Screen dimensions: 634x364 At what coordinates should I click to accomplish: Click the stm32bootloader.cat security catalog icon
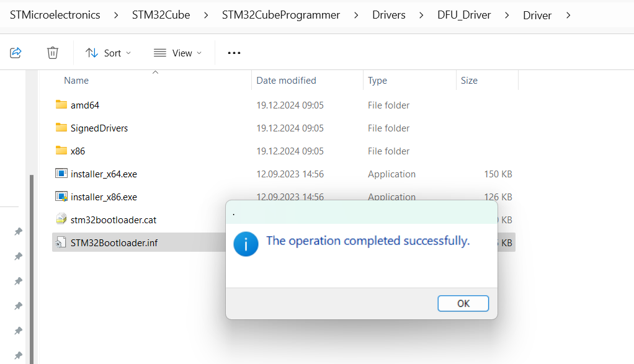tap(62, 220)
